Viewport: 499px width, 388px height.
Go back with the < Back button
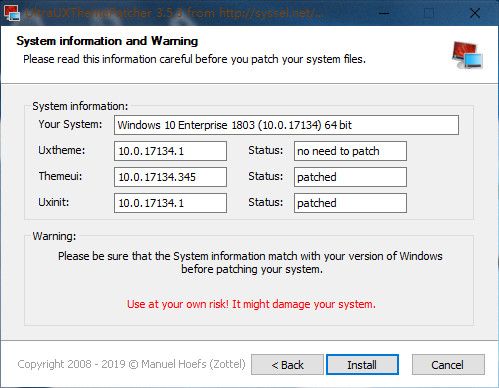click(287, 364)
